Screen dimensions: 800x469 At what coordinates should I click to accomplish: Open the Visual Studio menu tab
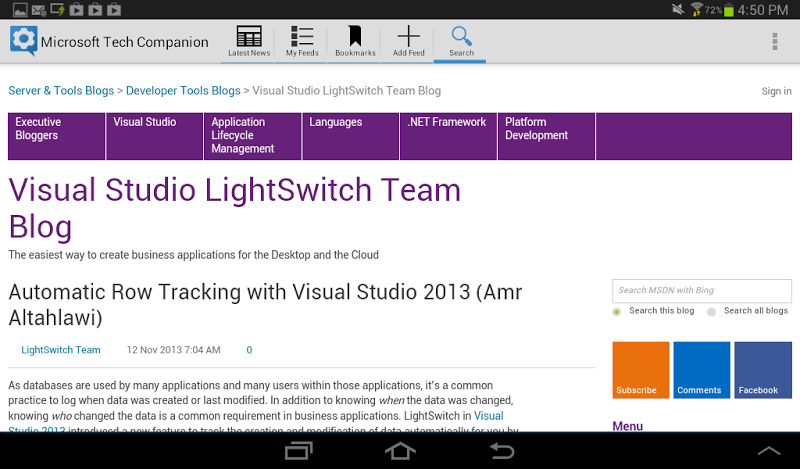[x=145, y=123]
